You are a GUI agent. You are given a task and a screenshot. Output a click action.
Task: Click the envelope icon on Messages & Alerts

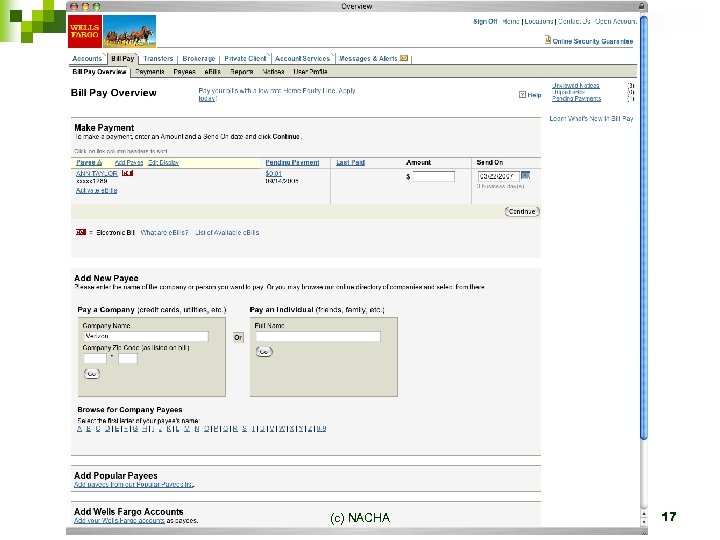(404, 58)
